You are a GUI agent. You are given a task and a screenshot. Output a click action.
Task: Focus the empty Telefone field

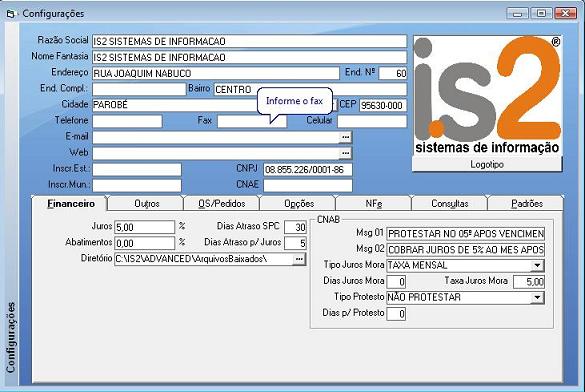pyautogui.click(x=127, y=121)
